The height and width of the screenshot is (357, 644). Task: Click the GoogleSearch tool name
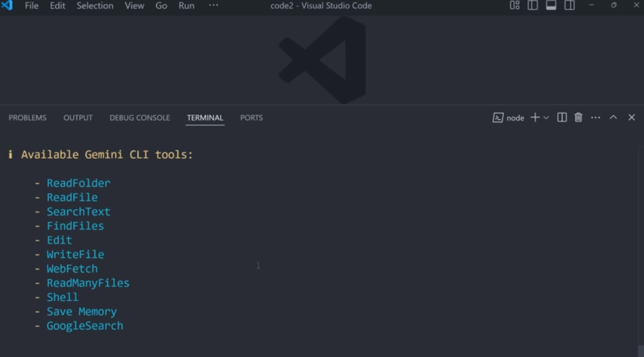point(84,326)
